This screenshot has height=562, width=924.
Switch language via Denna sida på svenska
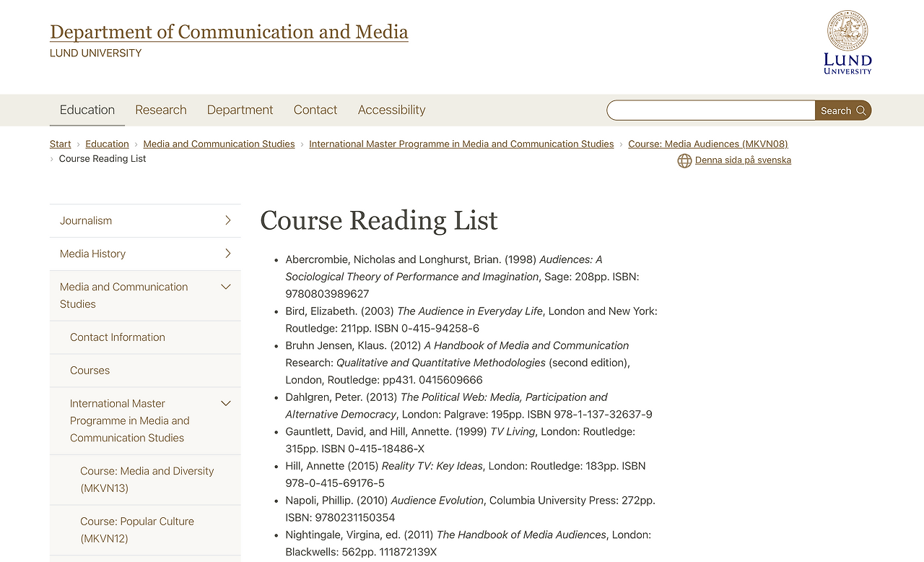click(743, 160)
